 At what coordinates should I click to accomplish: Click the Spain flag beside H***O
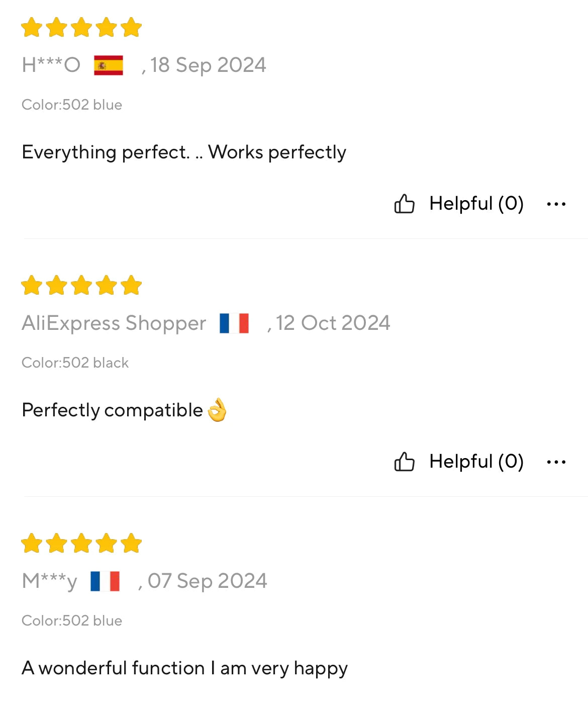tap(109, 65)
